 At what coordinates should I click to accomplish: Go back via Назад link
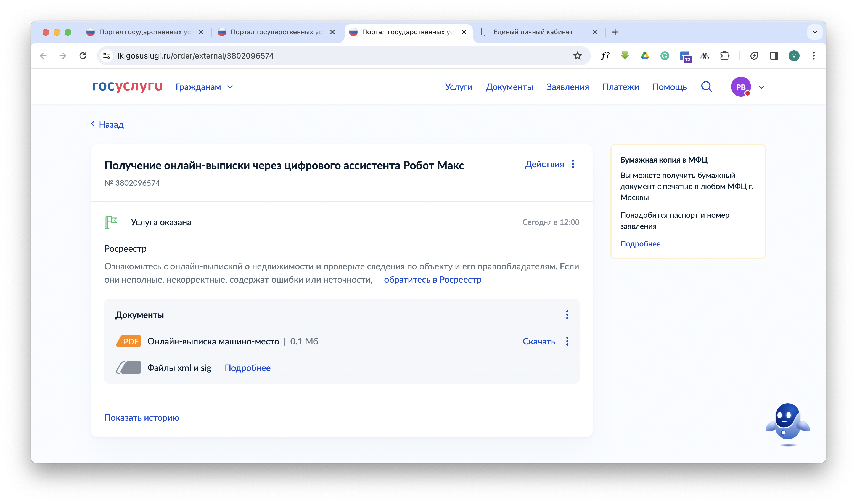(107, 124)
